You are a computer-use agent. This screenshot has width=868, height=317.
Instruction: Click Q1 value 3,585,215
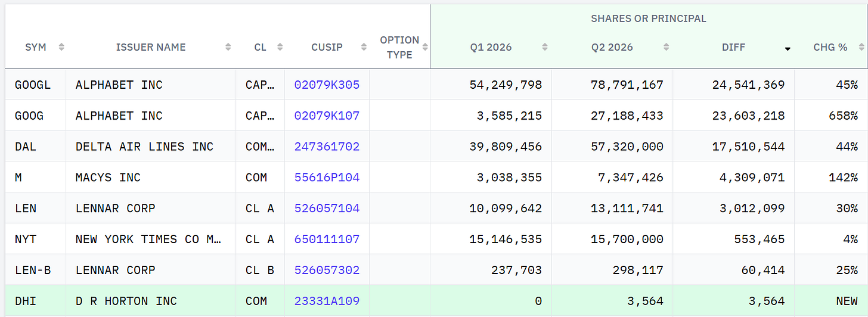pyautogui.click(x=509, y=116)
